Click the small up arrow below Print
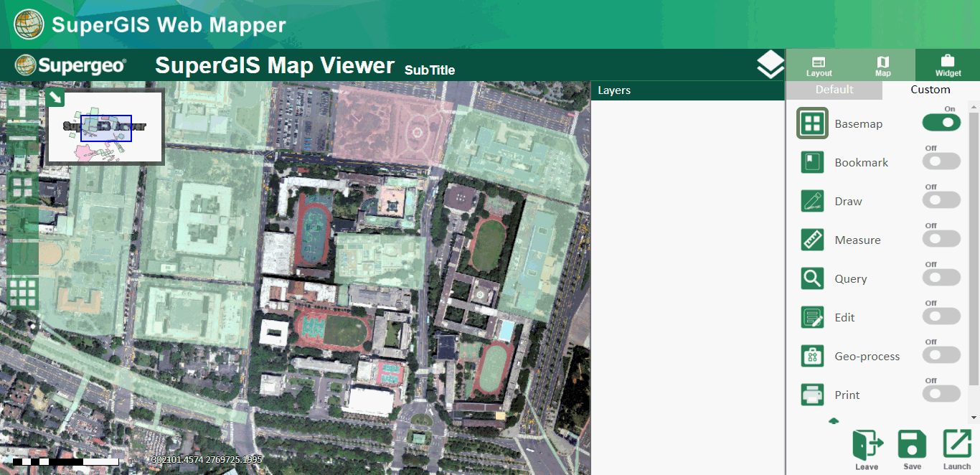The width and height of the screenshot is (980, 475). [833, 420]
